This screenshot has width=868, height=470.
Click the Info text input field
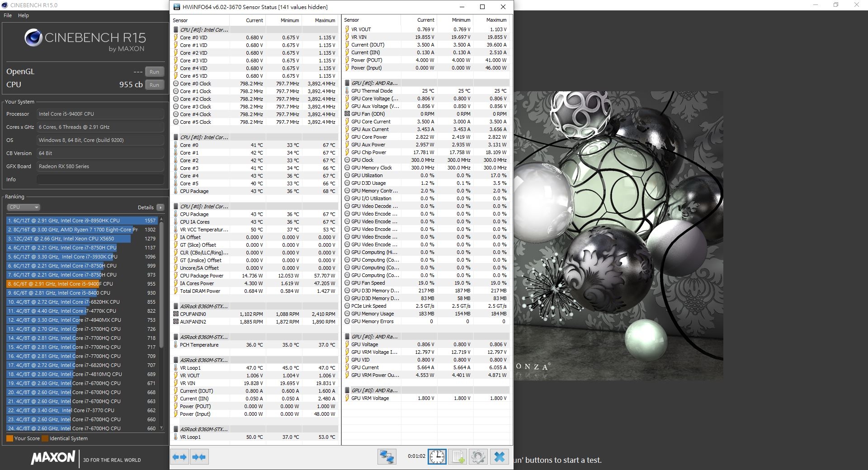click(x=100, y=179)
